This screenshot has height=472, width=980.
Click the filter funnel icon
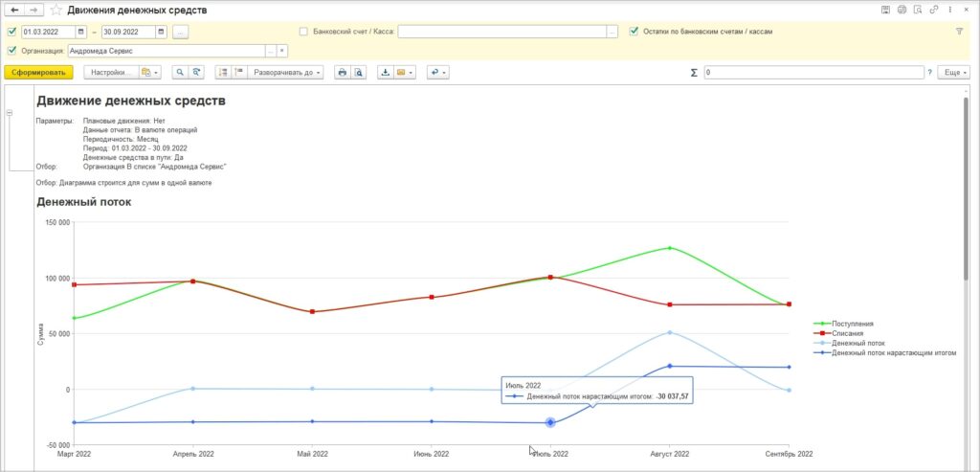(959, 32)
